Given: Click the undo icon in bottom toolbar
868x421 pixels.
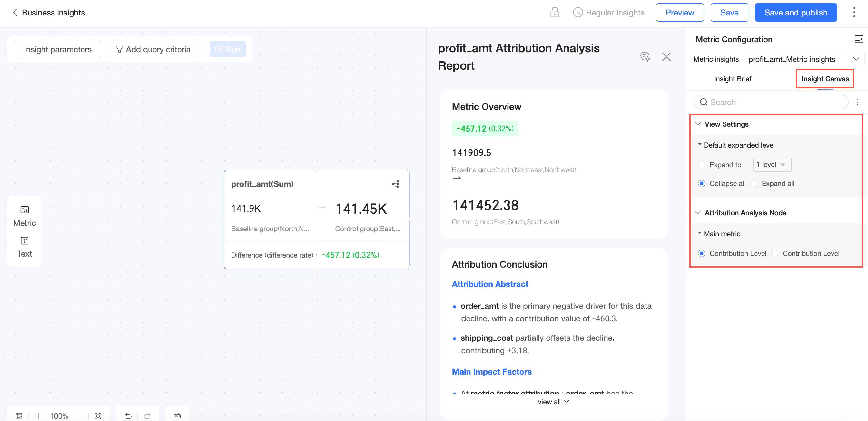Looking at the screenshot, I should pyautogui.click(x=128, y=416).
